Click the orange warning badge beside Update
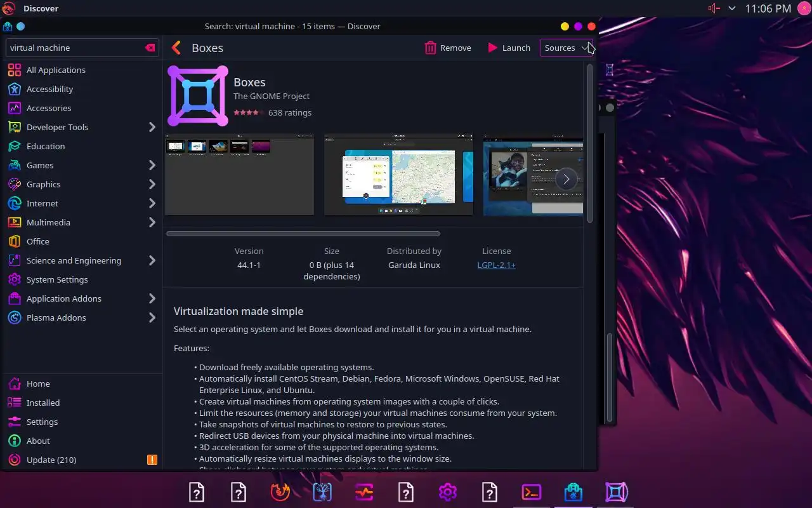Image resolution: width=812 pixels, height=508 pixels. tap(152, 460)
